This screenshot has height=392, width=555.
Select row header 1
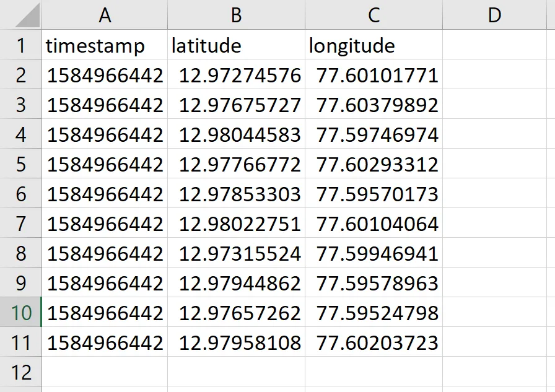point(21,45)
